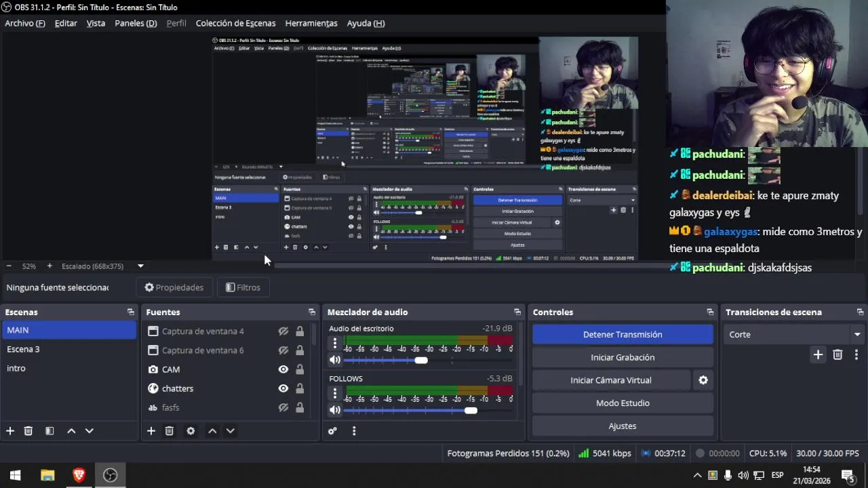
Task: Open Herramientas menu
Action: click(x=311, y=23)
